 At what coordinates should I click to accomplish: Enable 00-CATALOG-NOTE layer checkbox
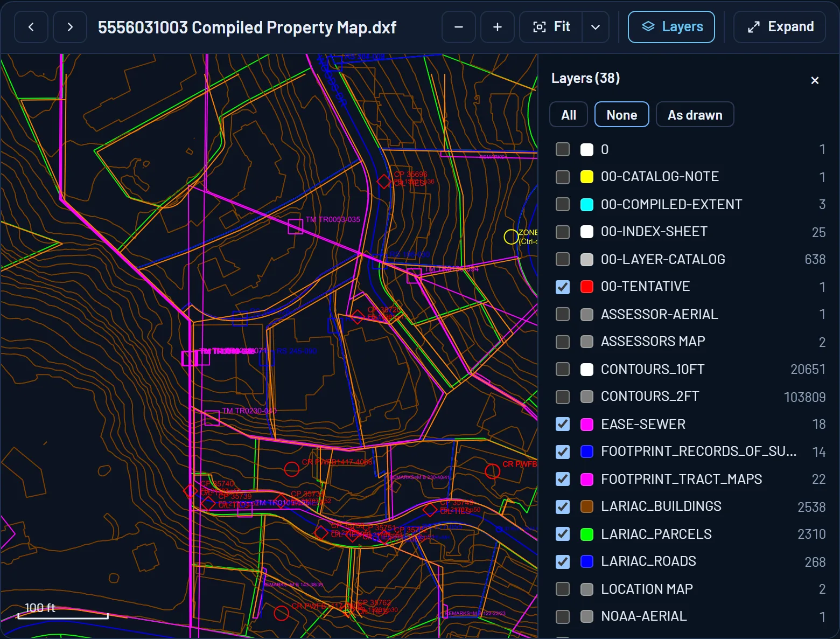[563, 177]
